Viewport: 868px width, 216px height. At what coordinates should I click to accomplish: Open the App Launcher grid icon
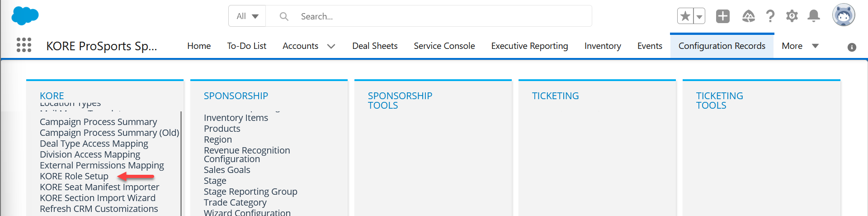click(x=24, y=45)
